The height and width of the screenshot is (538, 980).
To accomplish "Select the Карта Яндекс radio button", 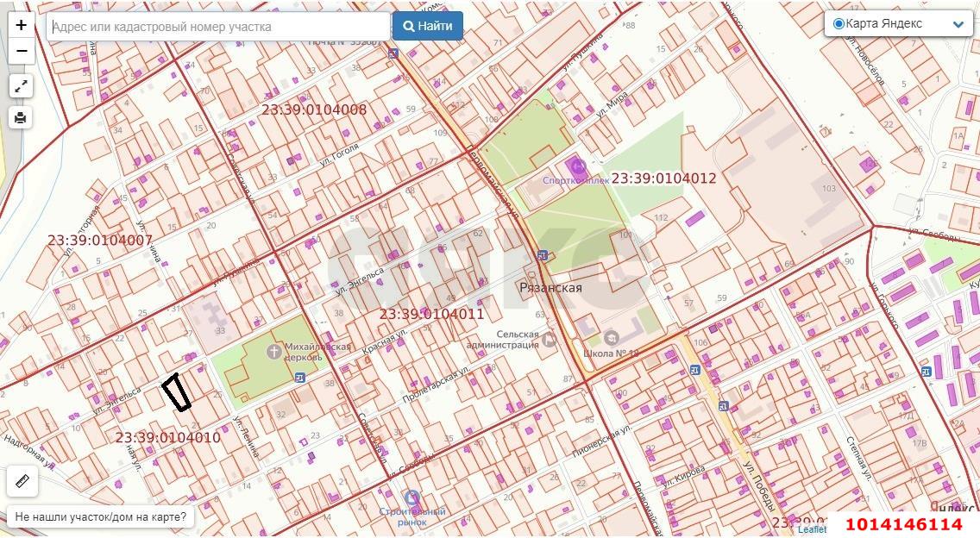I will point(839,24).
